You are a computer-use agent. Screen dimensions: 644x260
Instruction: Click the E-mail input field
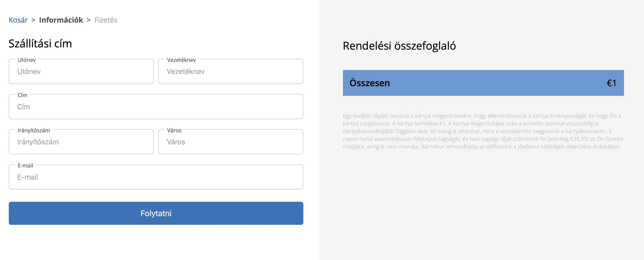coord(156,177)
